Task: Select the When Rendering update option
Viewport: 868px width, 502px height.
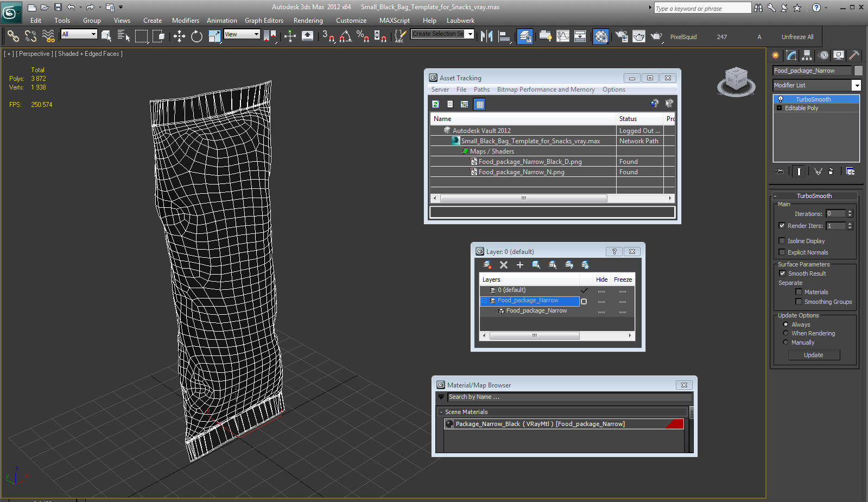Action: (x=785, y=333)
